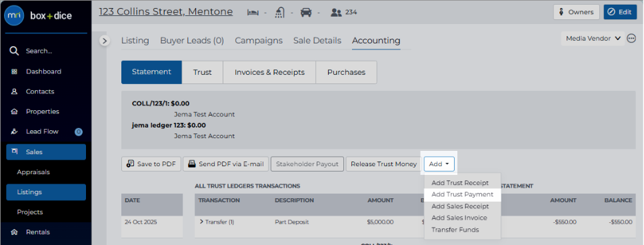Click the blue Edit button
Viewport: 644px width, 245px height.
pyautogui.click(x=620, y=12)
